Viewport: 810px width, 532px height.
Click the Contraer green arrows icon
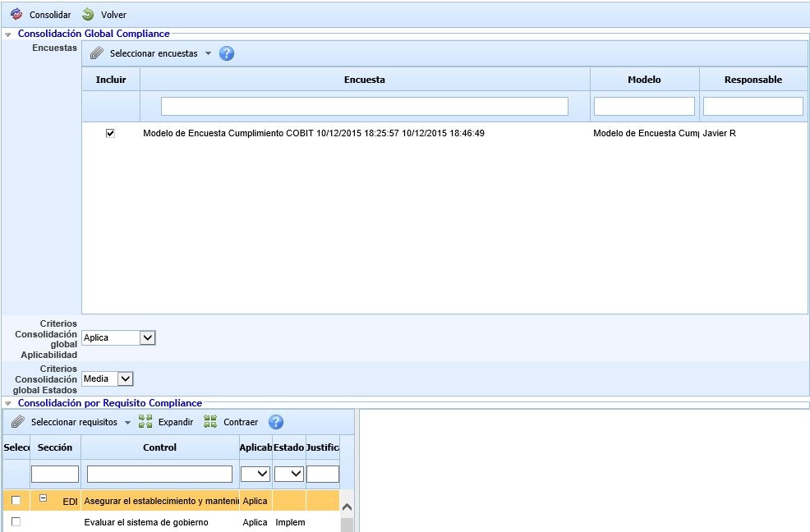point(210,422)
